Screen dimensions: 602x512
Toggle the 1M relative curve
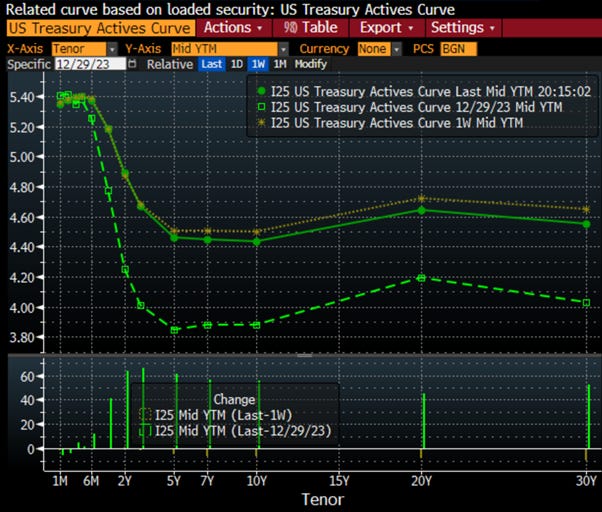pyautogui.click(x=280, y=64)
